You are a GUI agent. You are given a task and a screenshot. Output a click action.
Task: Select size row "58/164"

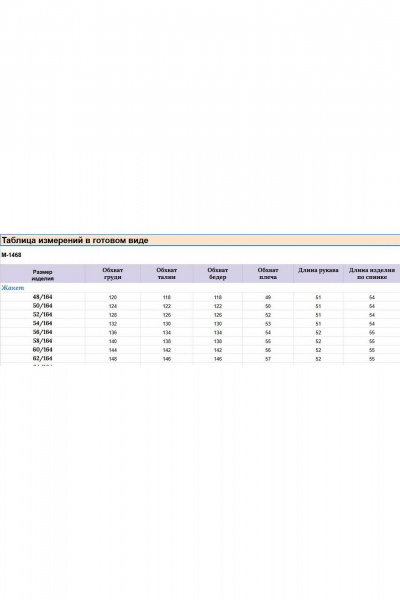coord(42,341)
